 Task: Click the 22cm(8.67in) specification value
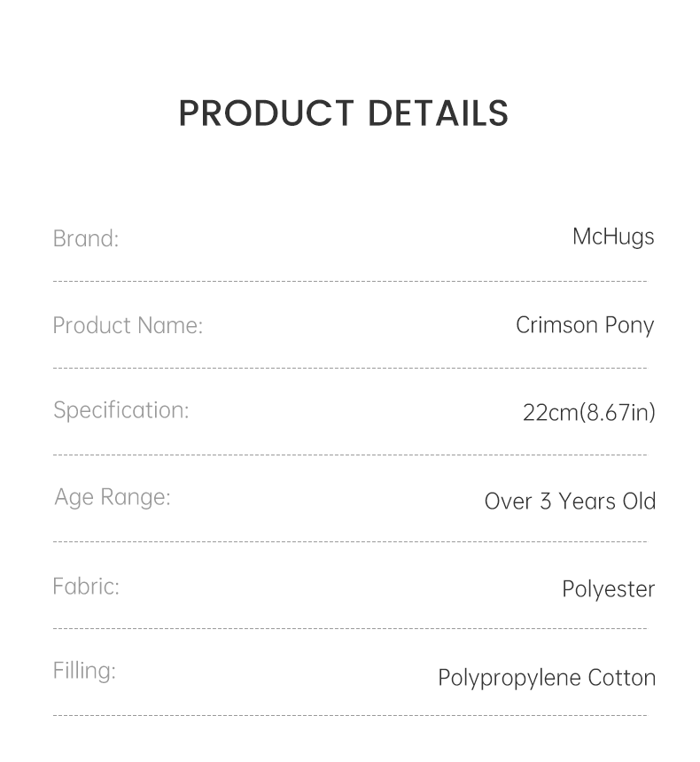[x=589, y=412]
